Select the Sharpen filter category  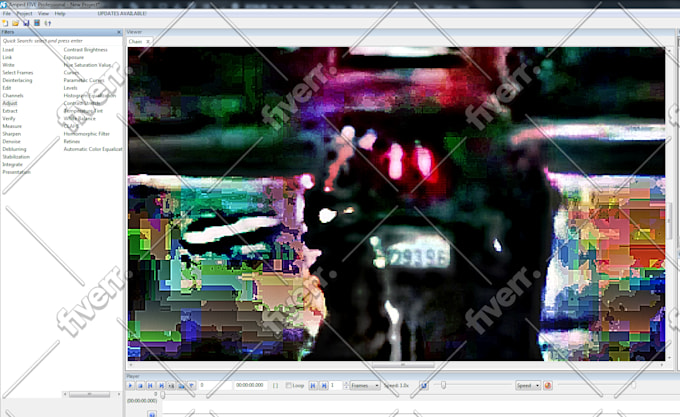[x=12, y=134]
